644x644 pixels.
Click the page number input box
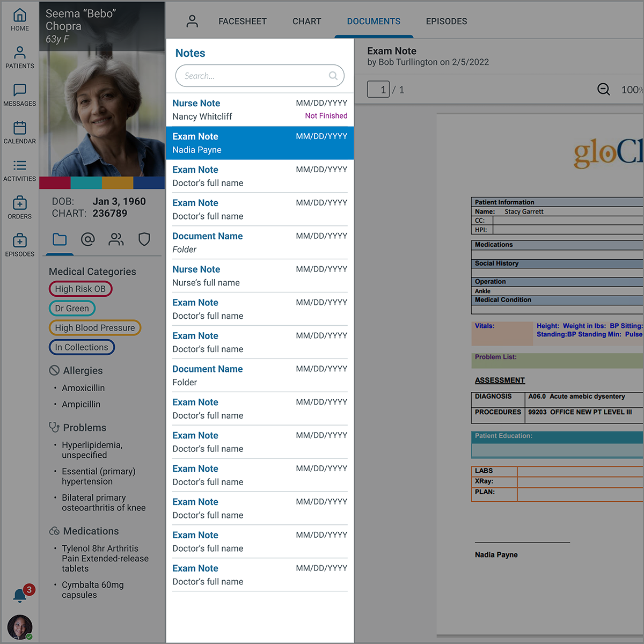(378, 90)
